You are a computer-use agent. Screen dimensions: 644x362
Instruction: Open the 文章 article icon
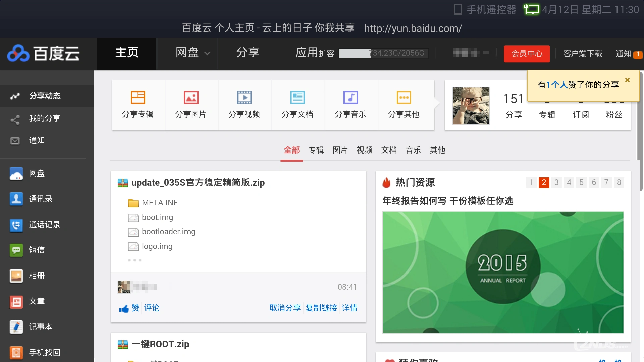pos(16,302)
